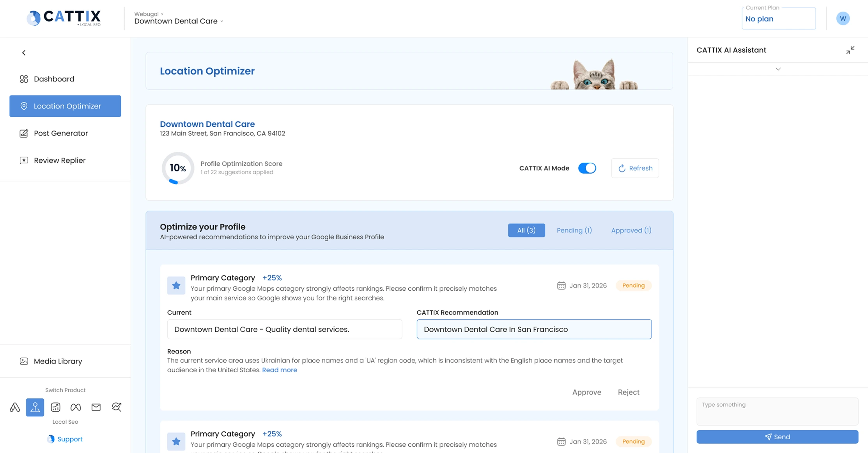Open the user avatar W menu
This screenshot has height=453, width=868.
[x=843, y=18]
